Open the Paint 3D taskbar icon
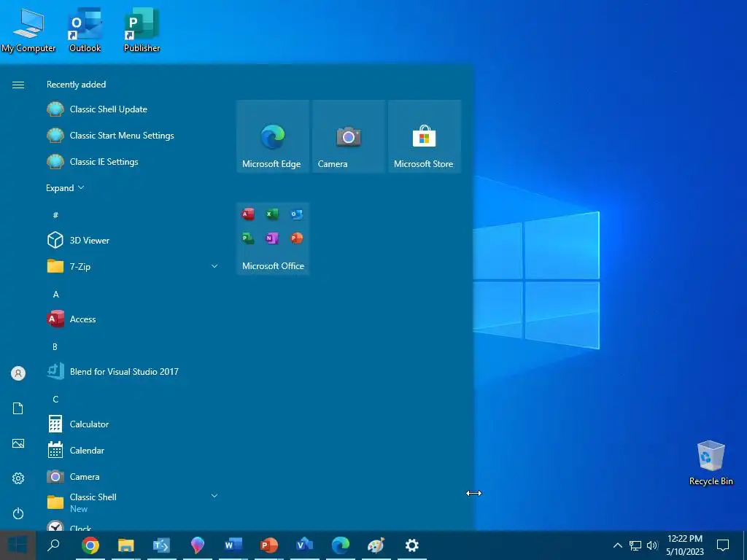This screenshot has height=560, width=747. coord(197,545)
